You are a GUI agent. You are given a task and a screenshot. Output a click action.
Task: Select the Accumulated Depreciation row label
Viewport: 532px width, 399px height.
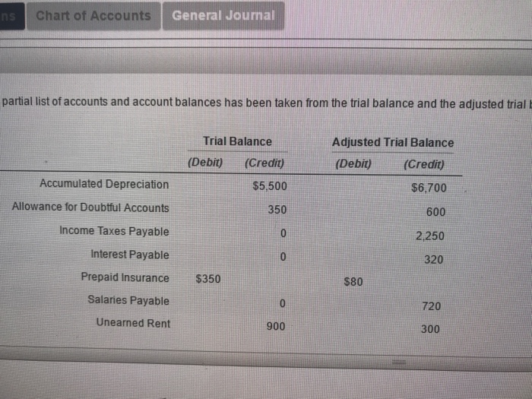pyautogui.click(x=104, y=184)
